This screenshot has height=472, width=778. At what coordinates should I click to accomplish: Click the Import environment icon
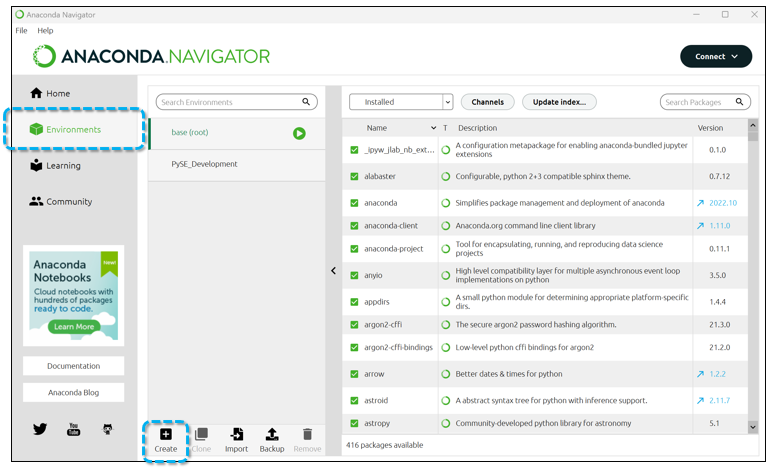(x=236, y=434)
